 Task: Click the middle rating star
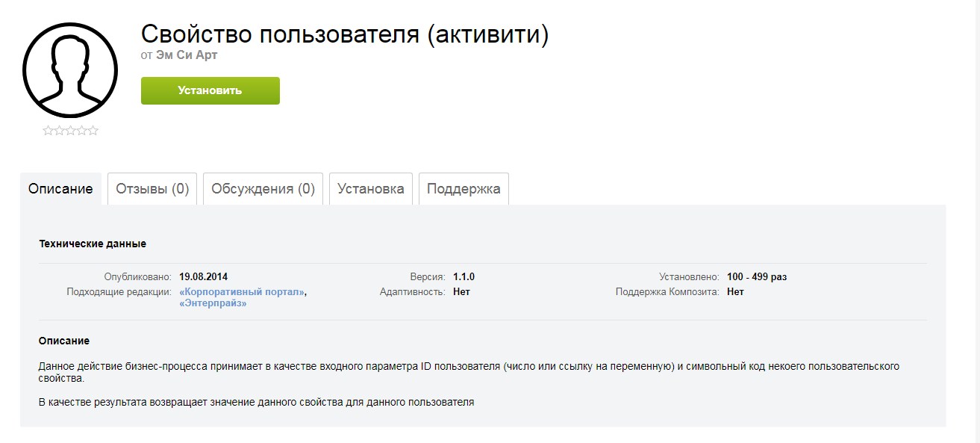click(69, 131)
